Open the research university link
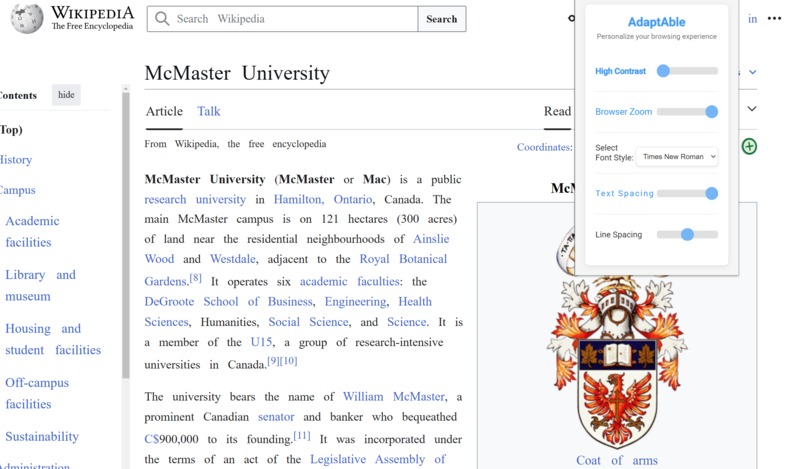Image resolution: width=806 pixels, height=469 pixels. [195, 200]
